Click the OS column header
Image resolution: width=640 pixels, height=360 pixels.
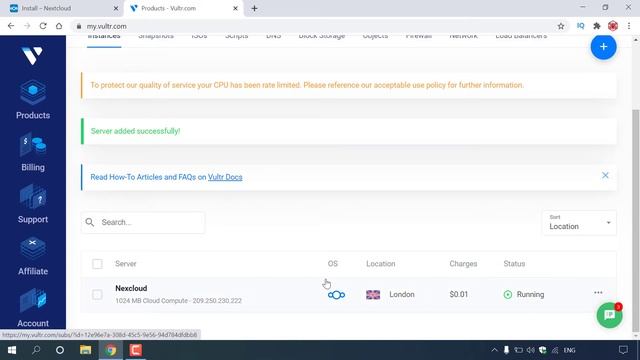(333, 264)
